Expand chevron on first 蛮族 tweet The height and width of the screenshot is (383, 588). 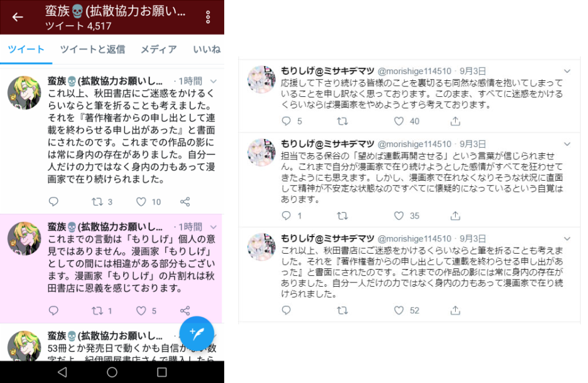coord(213,81)
